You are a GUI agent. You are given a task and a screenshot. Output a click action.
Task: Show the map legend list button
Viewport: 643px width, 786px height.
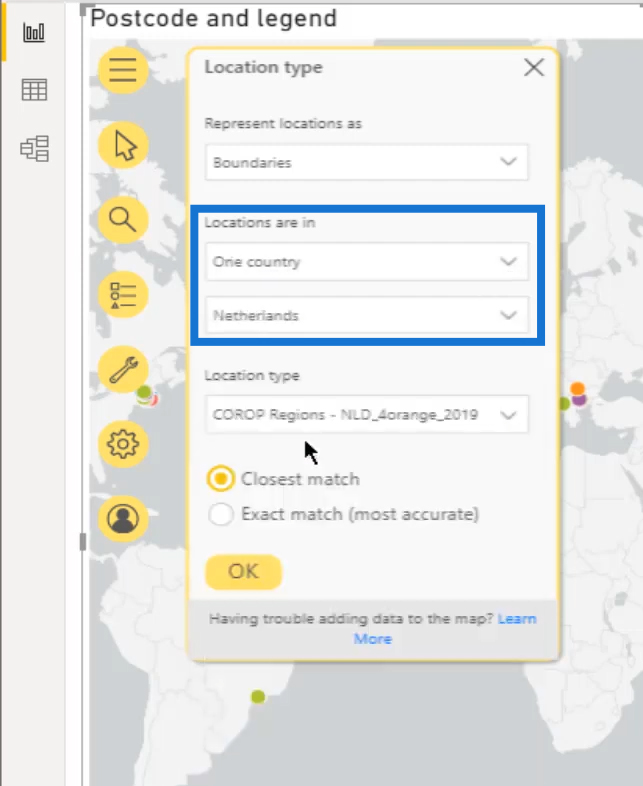[123, 294]
